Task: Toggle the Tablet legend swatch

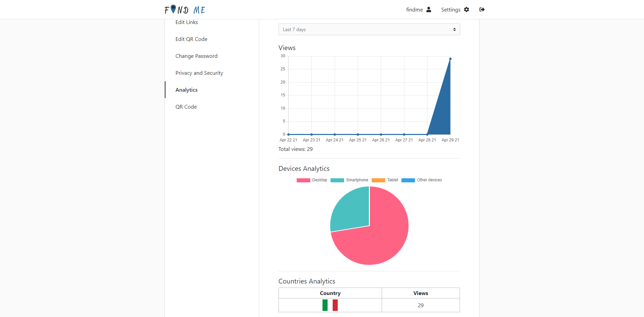Action: pyautogui.click(x=378, y=180)
